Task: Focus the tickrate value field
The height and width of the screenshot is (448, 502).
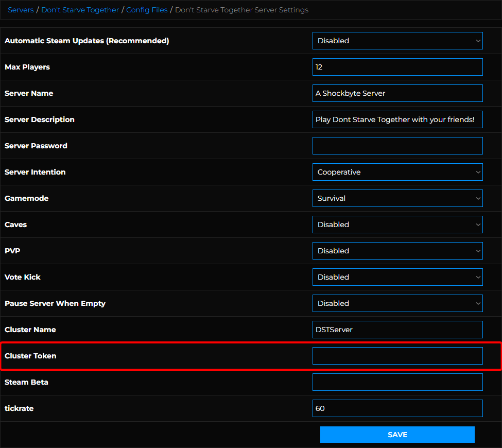Action: [x=397, y=408]
